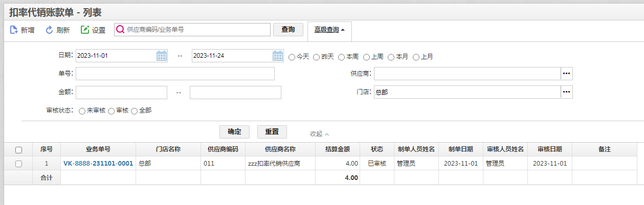
Task: Select the 本月 date radio option
Action: pyautogui.click(x=391, y=57)
